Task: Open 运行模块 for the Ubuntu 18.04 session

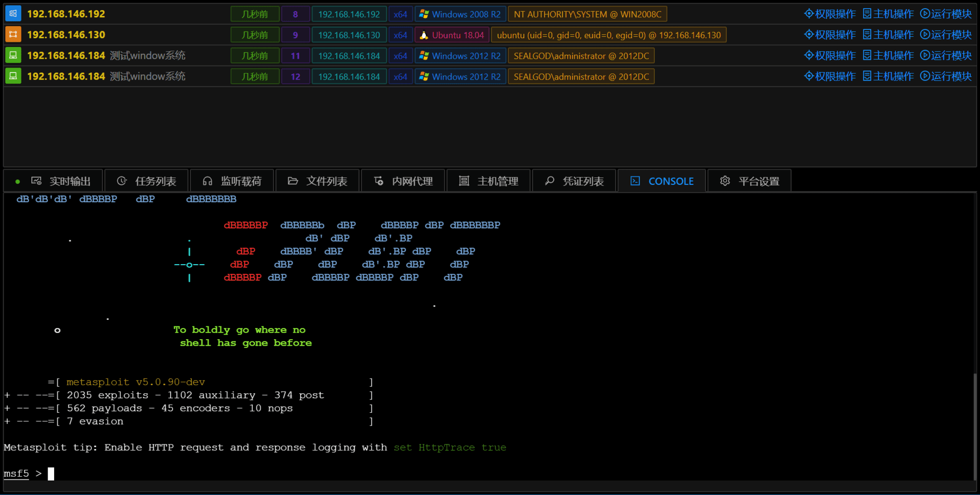Action: pyautogui.click(x=946, y=35)
